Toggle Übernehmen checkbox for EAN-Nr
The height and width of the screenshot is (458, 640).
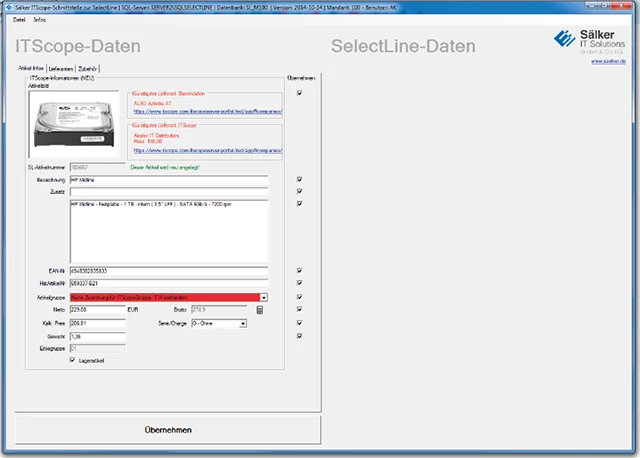[x=300, y=271]
